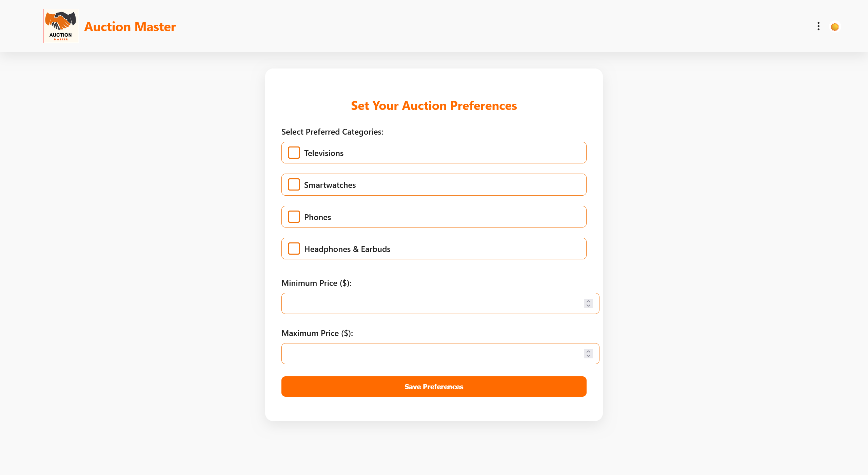Viewport: 868px width, 475px height.
Task: Check the Smartwatches checkbox
Action: pos(294,184)
